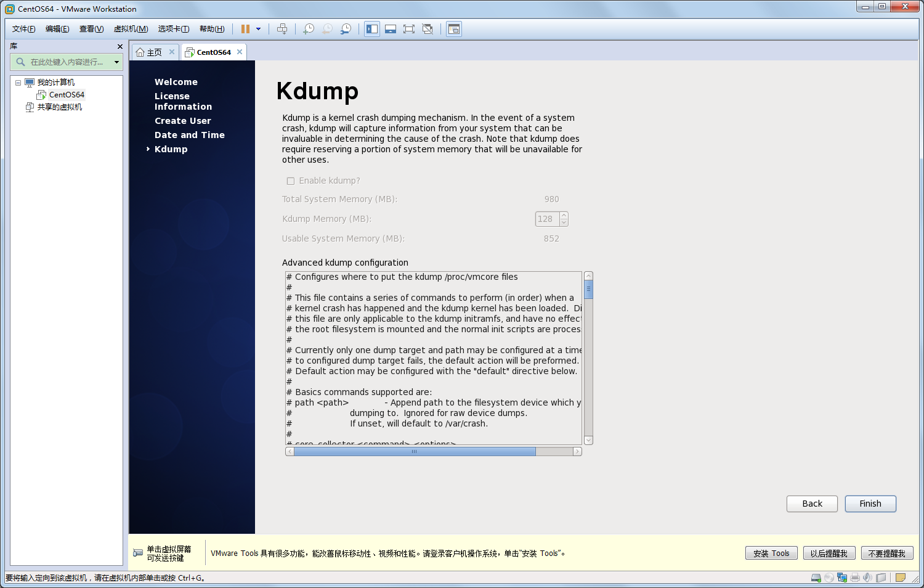Open the 虚拟机(M) menu
The height and width of the screenshot is (588, 924).
131,29
